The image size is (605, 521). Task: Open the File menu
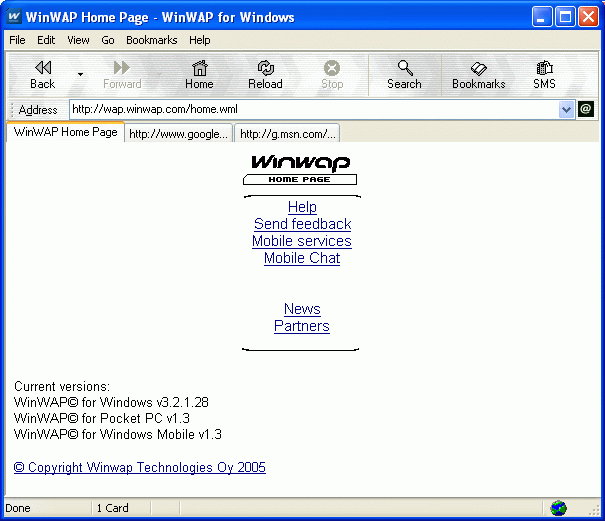[17, 40]
